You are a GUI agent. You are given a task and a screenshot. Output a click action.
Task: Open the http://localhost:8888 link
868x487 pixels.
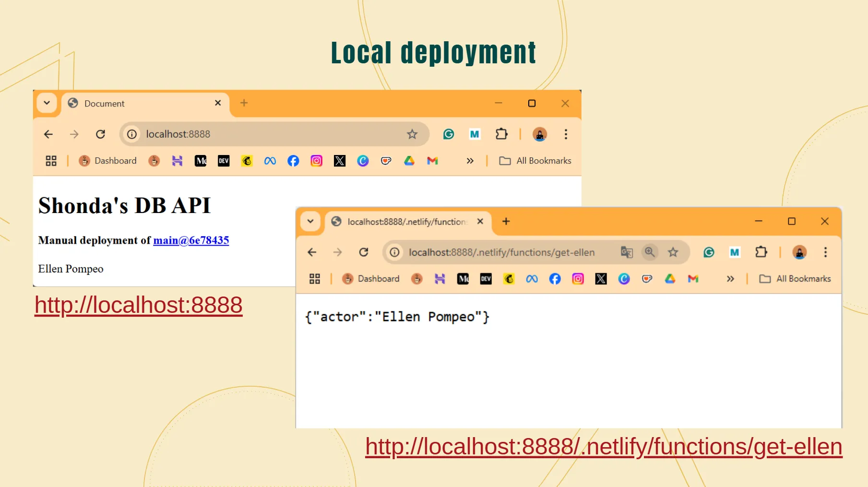coord(138,305)
